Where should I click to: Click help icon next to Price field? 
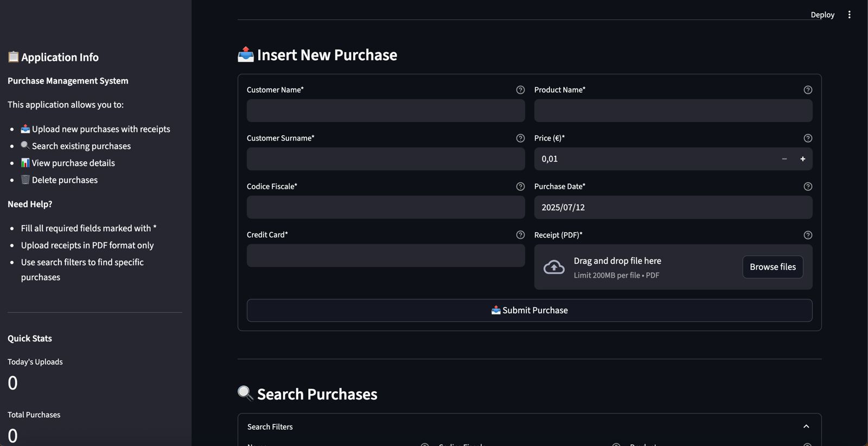(x=808, y=138)
